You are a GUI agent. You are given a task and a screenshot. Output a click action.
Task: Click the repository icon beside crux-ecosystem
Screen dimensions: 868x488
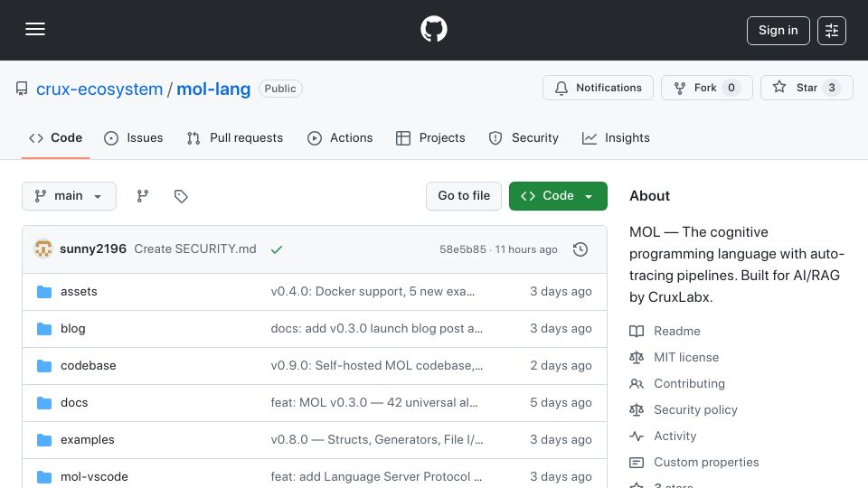tap(22, 89)
